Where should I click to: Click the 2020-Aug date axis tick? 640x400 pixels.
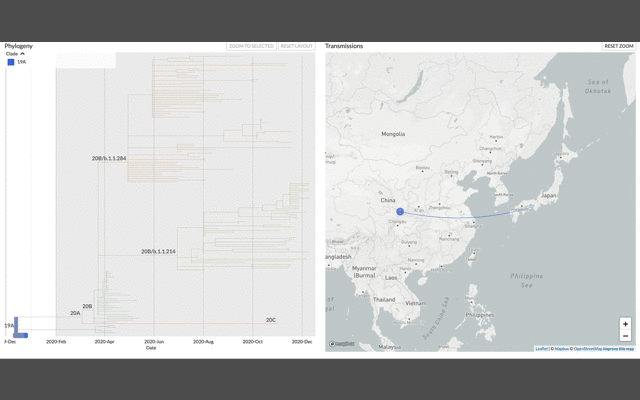203,342
